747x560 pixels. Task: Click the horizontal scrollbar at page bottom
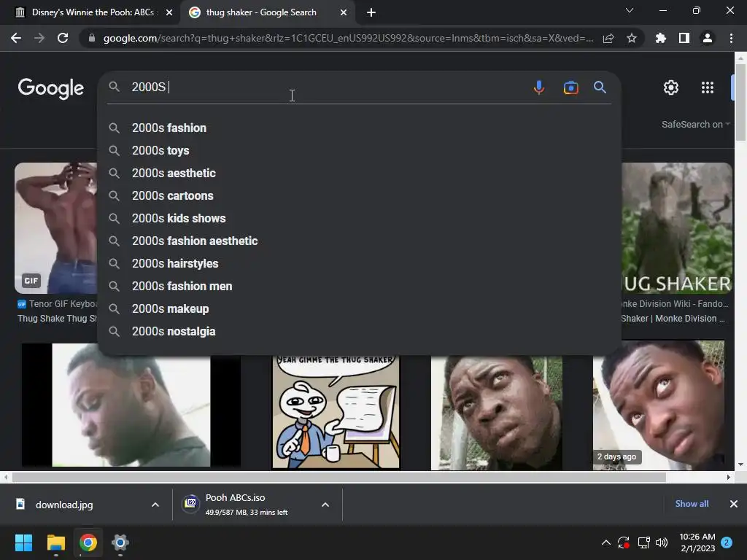(338, 477)
